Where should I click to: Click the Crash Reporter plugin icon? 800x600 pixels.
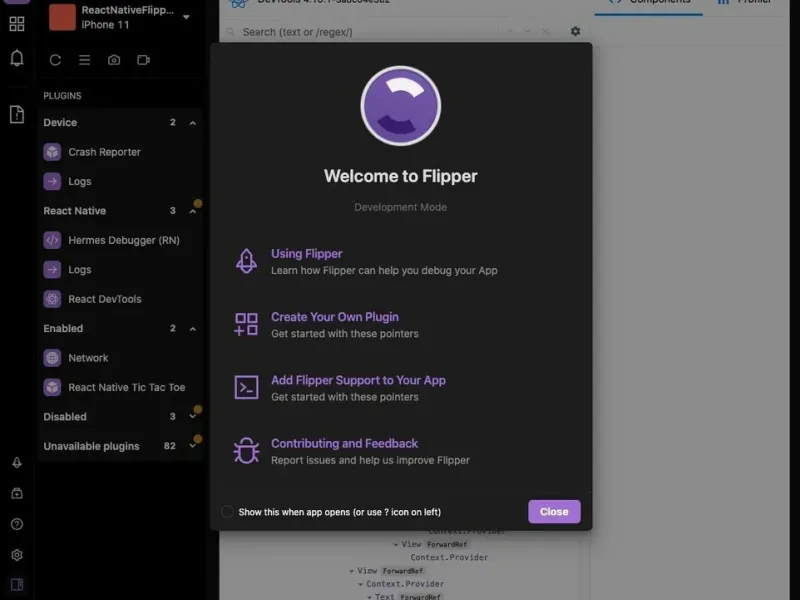point(52,152)
